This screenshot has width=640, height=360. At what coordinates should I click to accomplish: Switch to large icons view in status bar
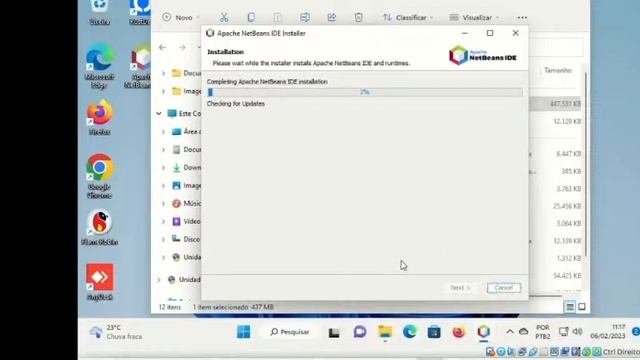(582, 307)
